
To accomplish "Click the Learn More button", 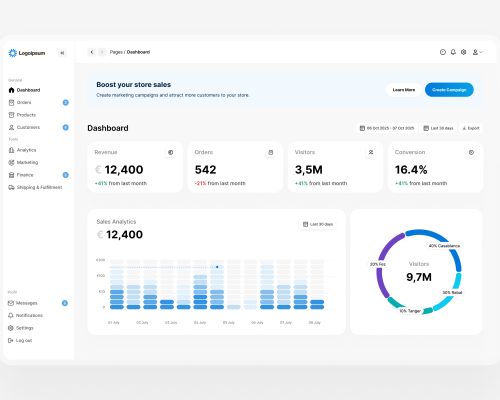I will 404,90.
